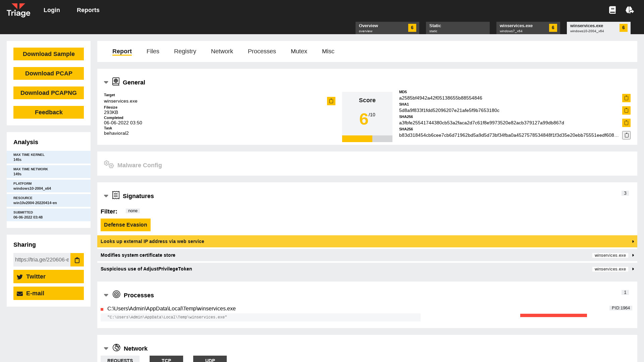The image size is (644, 362).
Task: Collapse the General section
Action: point(106,82)
